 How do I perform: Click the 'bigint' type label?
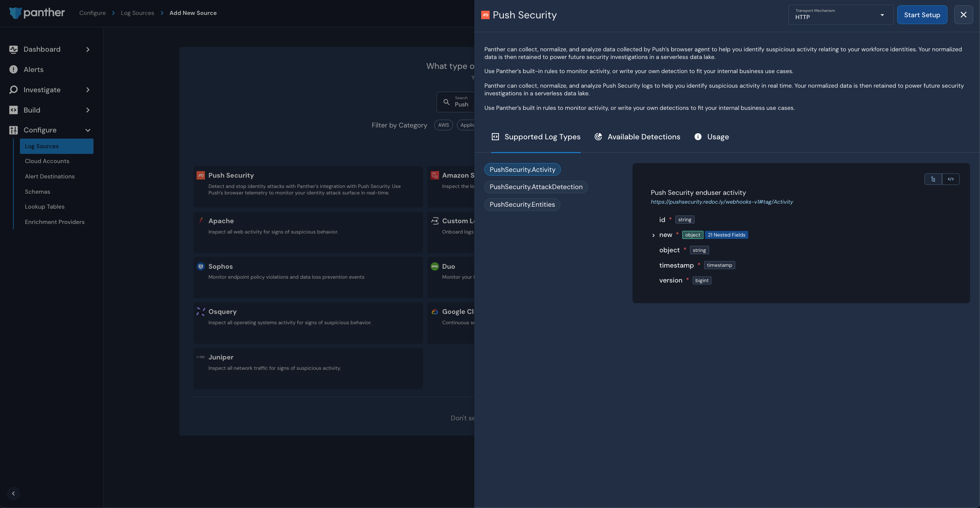[x=702, y=281]
